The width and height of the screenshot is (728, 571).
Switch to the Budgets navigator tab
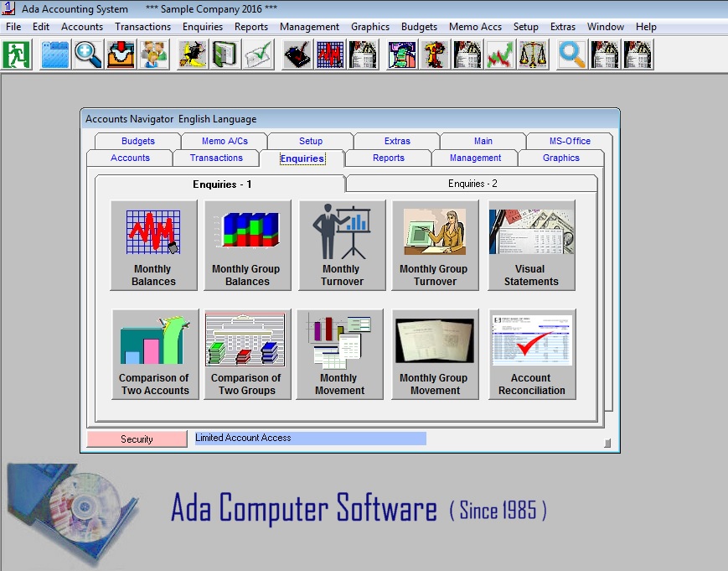(x=138, y=141)
